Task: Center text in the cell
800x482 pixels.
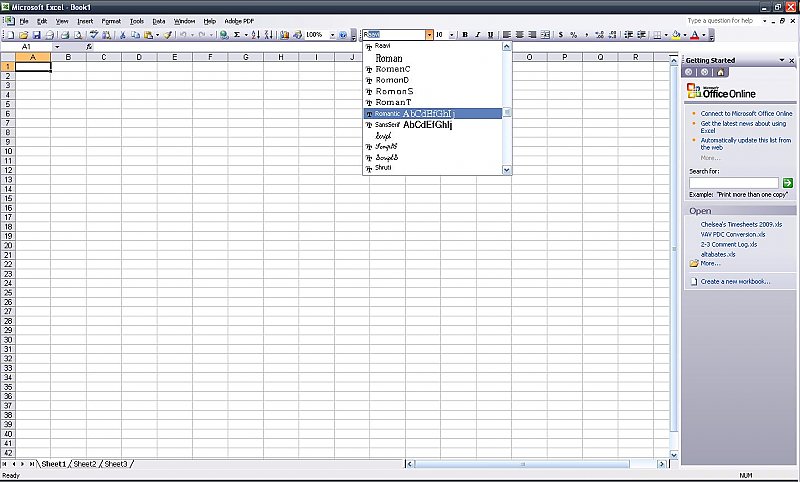Action: 519,35
